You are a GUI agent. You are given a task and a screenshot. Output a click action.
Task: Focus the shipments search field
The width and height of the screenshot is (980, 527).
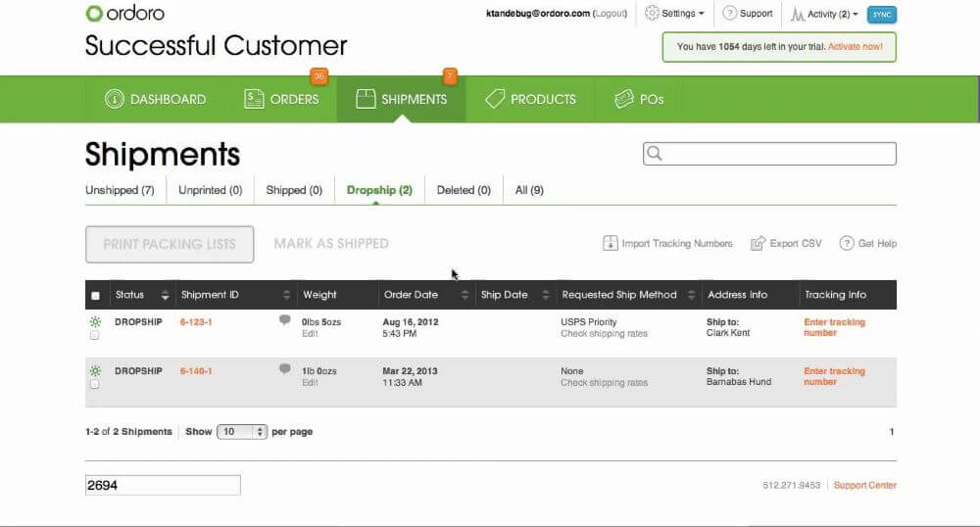coord(769,154)
